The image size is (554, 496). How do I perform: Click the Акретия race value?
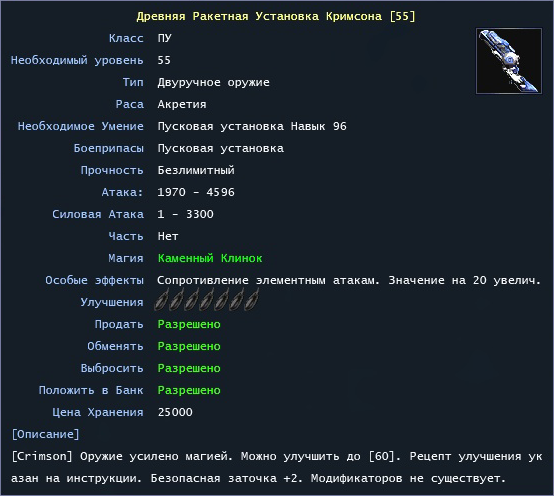[182, 104]
